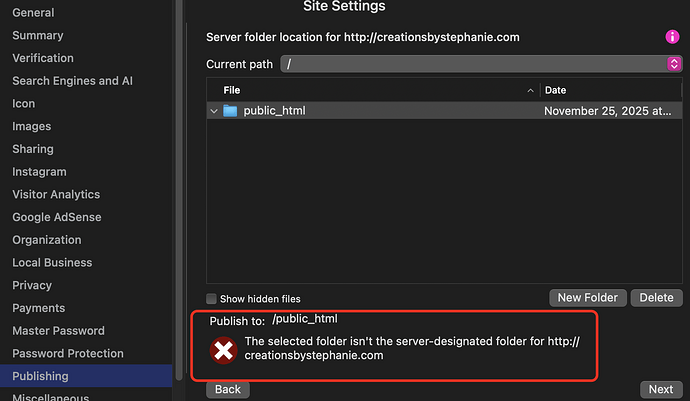Image resolution: width=690 pixels, height=401 pixels.
Task: Open the General settings section
Action: (33, 13)
